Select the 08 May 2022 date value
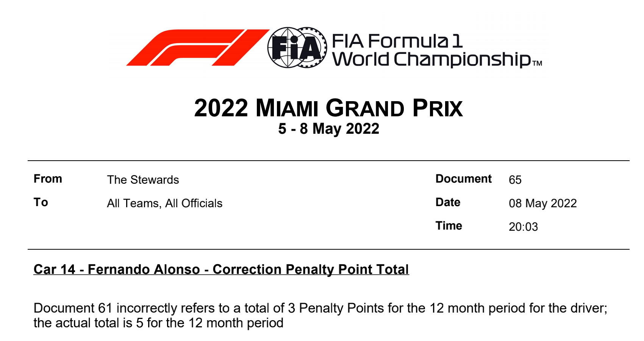 (x=542, y=203)
